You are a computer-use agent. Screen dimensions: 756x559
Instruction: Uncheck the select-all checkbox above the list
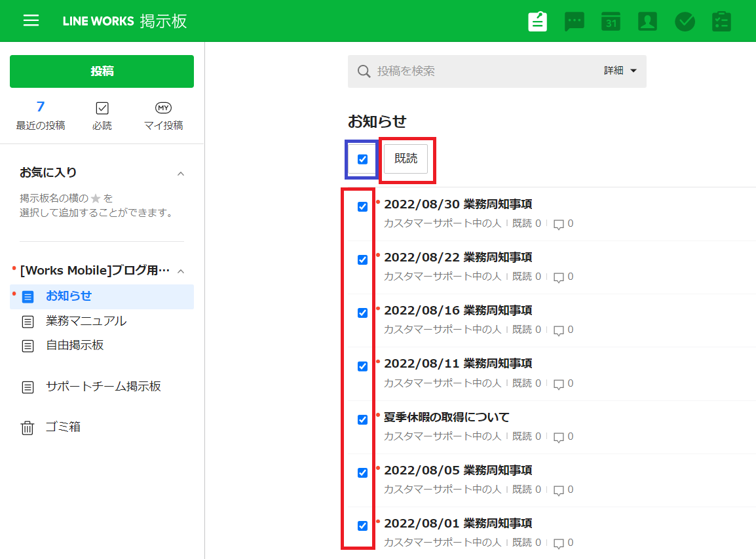point(362,159)
